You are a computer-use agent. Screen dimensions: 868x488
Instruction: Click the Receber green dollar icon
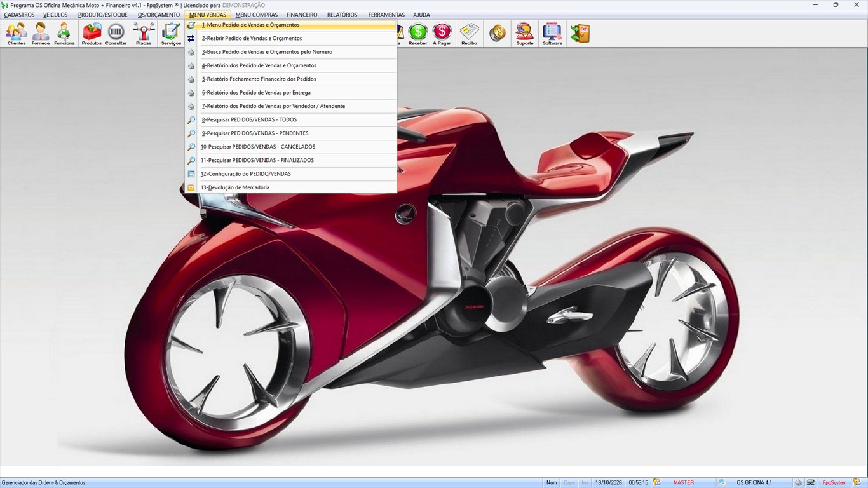coord(417,34)
